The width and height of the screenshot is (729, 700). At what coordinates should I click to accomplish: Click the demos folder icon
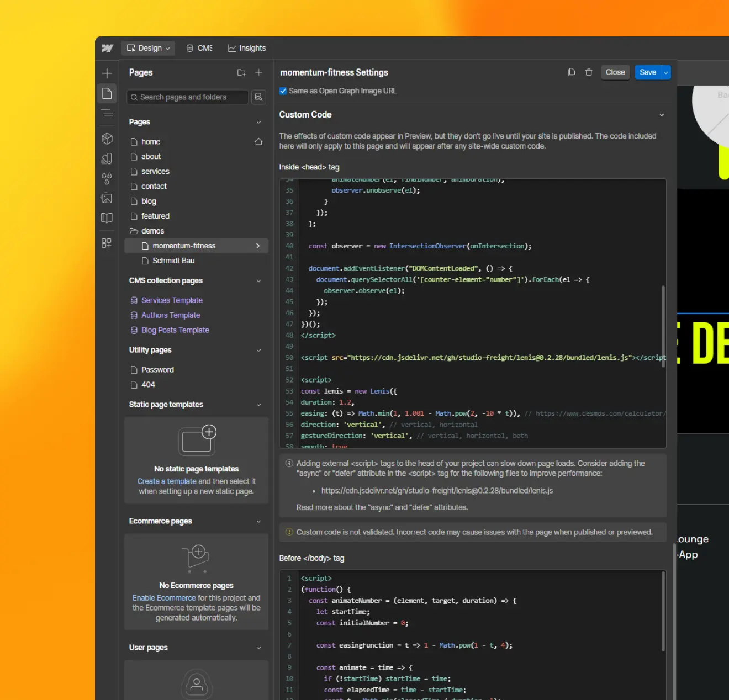(134, 231)
